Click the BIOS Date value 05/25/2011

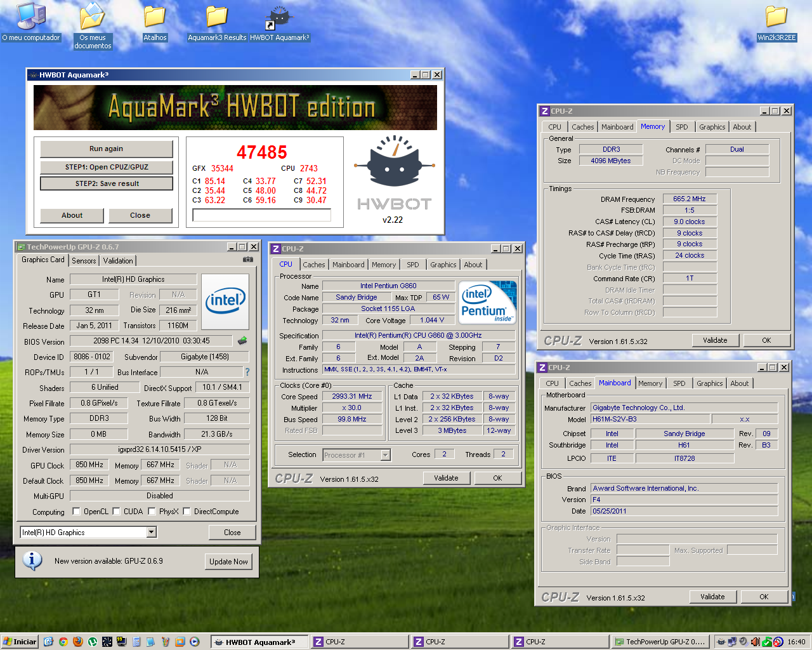[x=684, y=511]
